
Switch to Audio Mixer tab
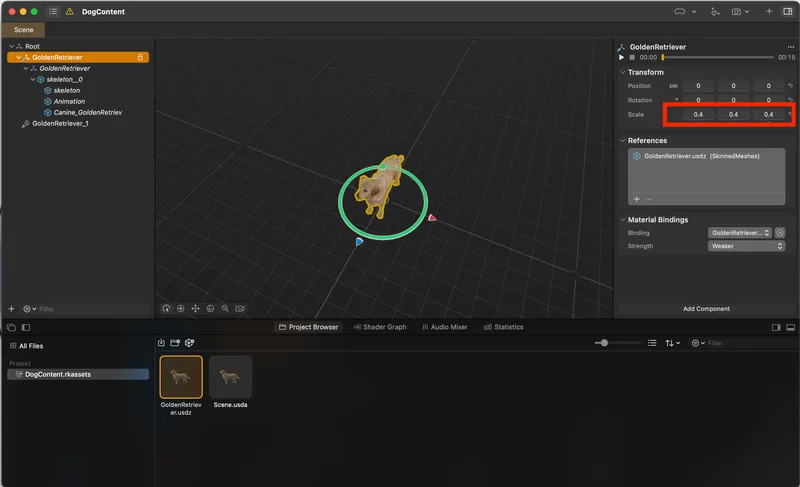[x=444, y=327]
